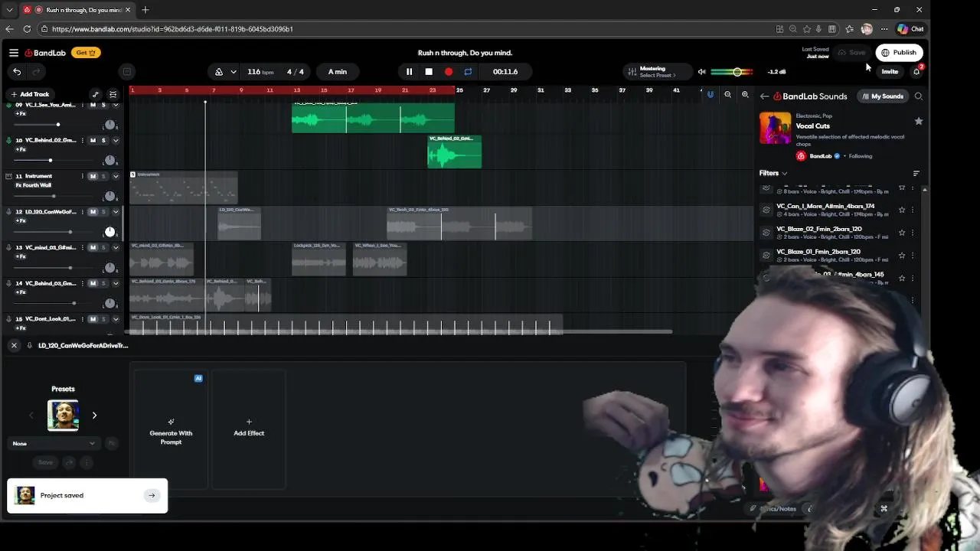Screen dimensions: 980x551
Task: Close the LD_120 effects panel
Action: click(14, 346)
